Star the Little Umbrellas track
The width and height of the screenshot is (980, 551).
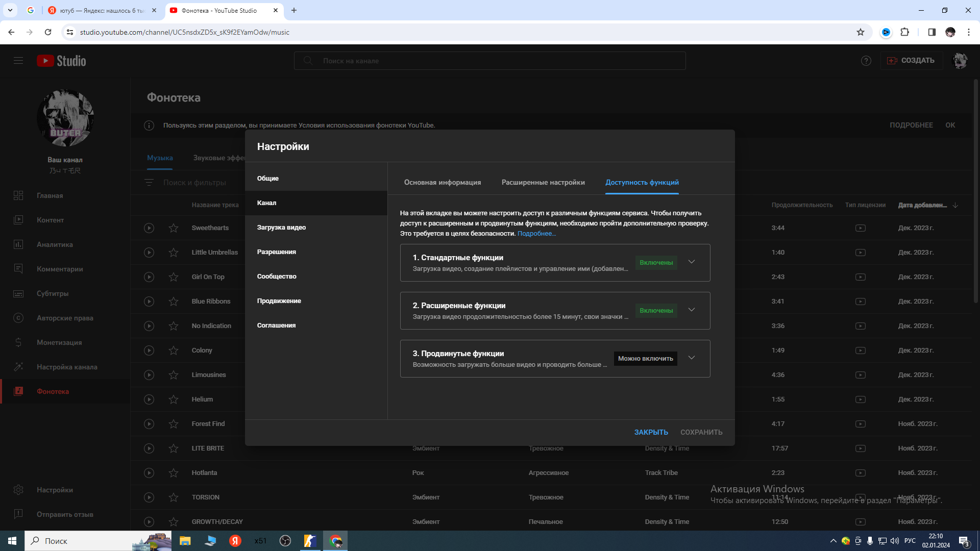[x=174, y=253]
